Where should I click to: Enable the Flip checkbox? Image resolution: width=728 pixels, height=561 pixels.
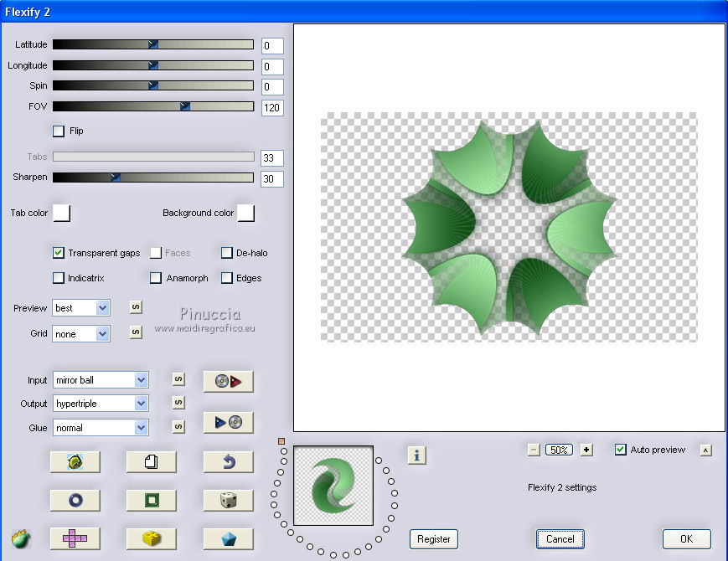point(59,131)
